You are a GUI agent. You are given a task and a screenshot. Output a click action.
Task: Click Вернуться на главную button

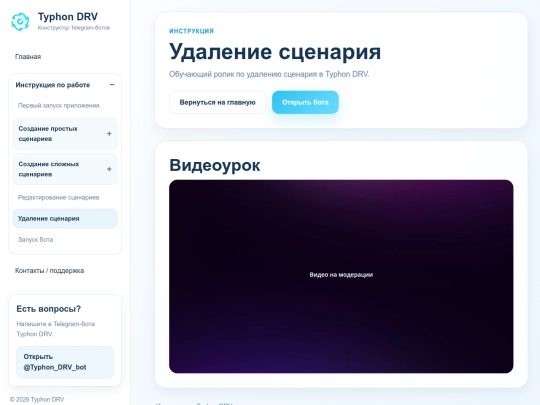pos(217,102)
